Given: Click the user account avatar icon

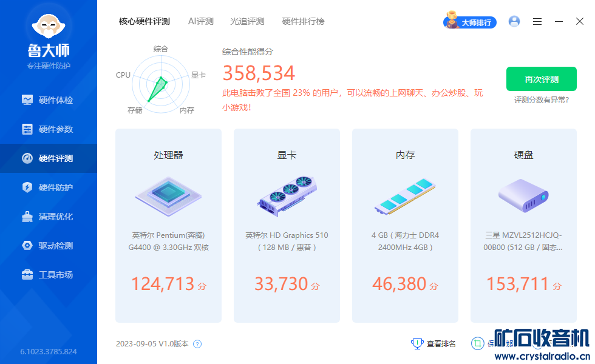Looking at the screenshot, I should (x=514, y=21).
